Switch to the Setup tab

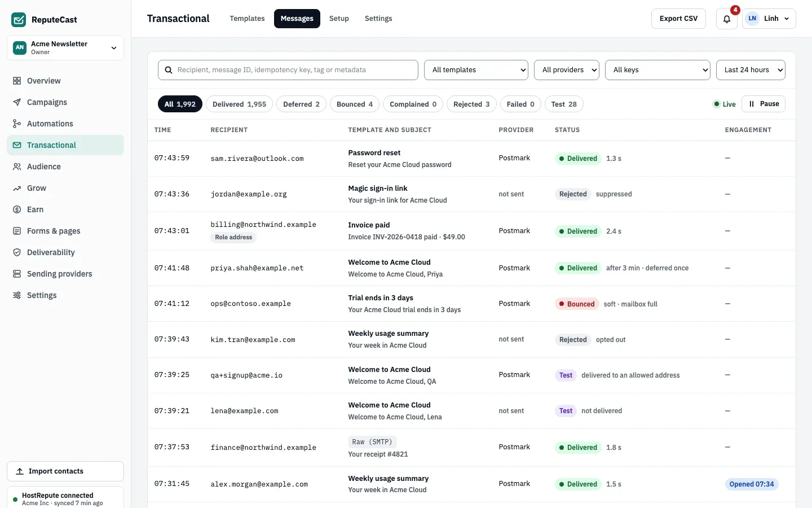(x=339, y=19)
